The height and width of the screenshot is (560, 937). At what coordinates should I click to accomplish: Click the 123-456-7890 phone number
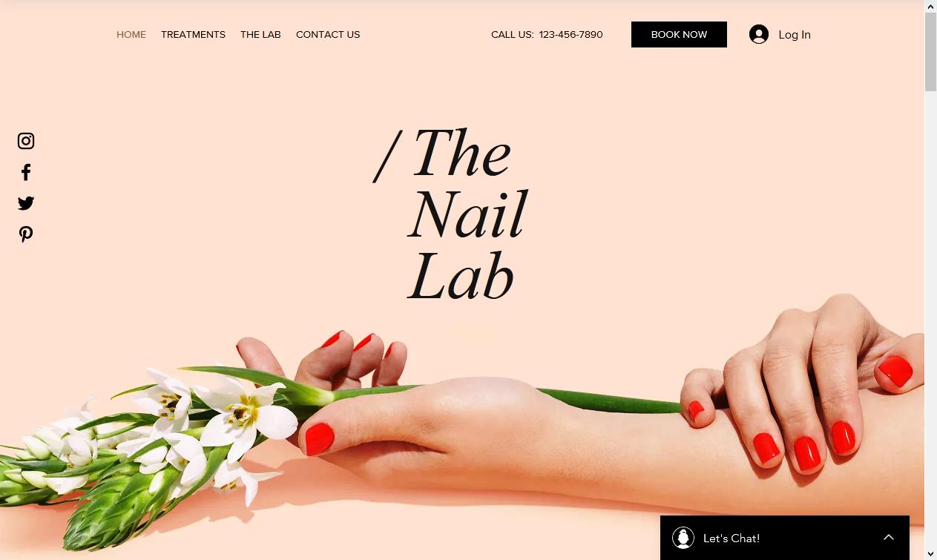click(571, 34)
